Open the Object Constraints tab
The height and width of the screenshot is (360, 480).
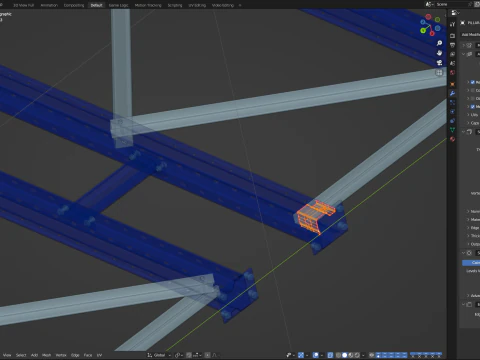452,121
